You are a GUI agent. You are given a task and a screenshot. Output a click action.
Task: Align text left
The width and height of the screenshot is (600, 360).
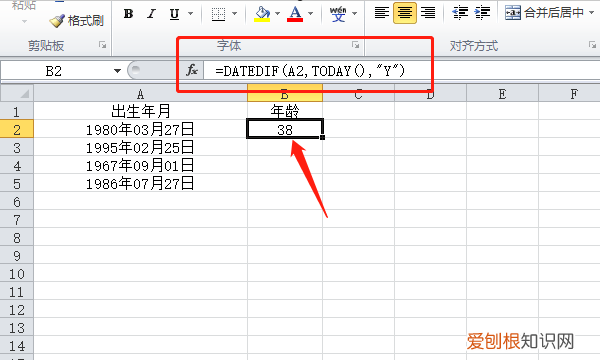click(382, 13)
